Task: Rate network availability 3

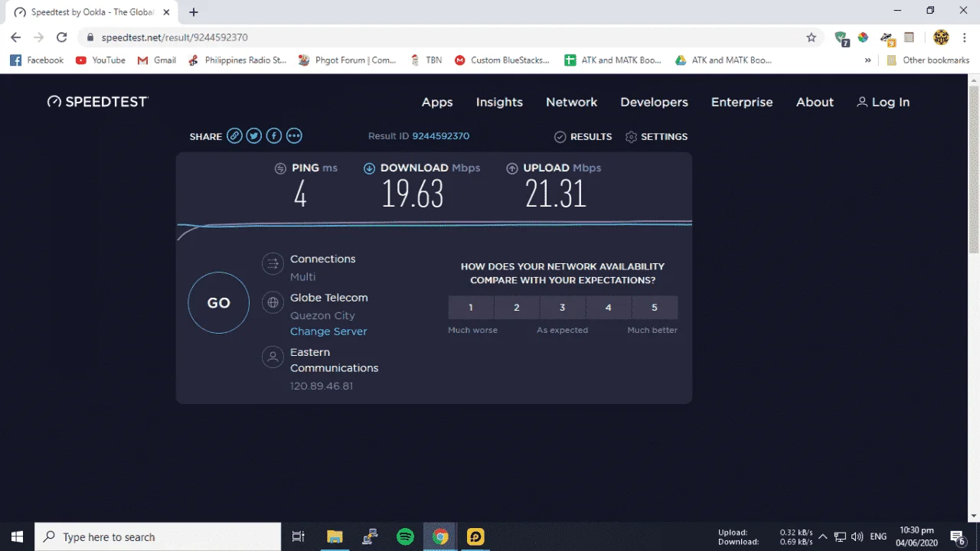Action: pyautogui.click(x=563, y=308)
